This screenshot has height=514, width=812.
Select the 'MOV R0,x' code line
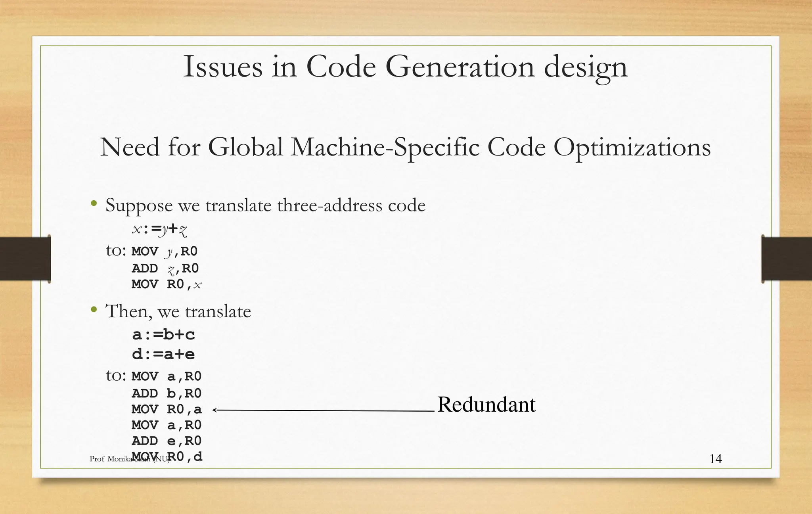[167, 284]
